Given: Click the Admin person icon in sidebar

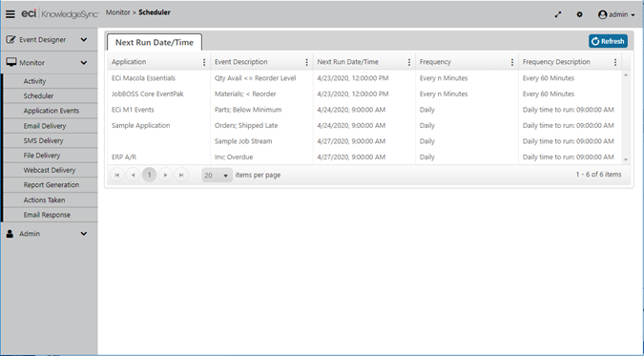Looking at the screenshot, I should (10, 234).
